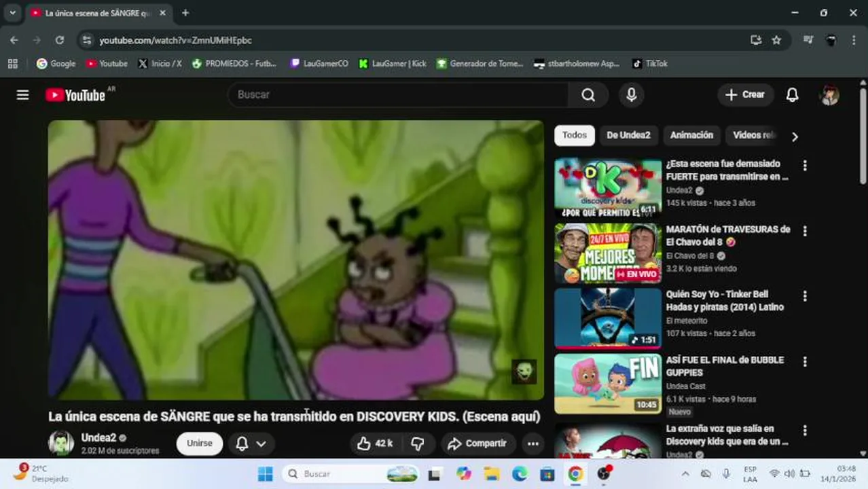
Task: Open the YouTube account avatar menu
Action: [x=829, y=95]
